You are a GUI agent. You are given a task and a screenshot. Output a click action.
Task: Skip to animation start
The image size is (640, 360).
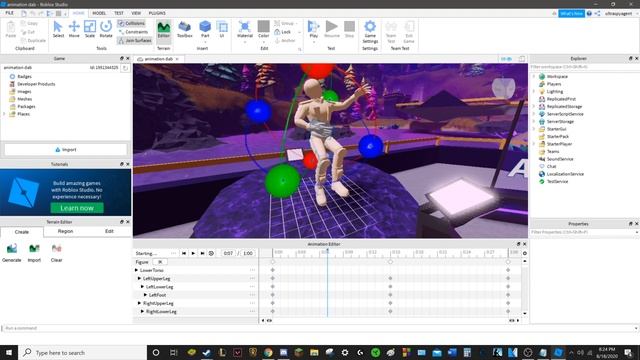(184, 253)
